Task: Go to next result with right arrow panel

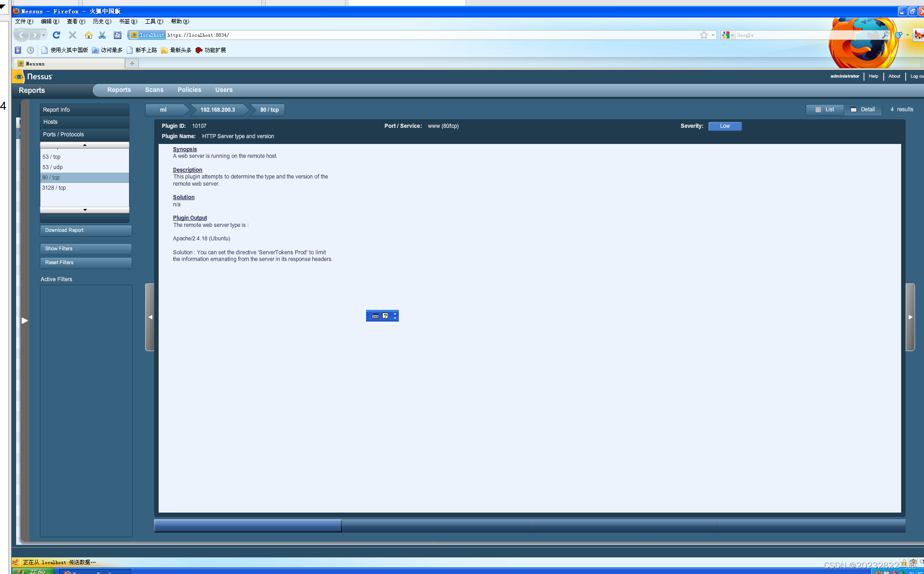Action: (x=910, y=317)
